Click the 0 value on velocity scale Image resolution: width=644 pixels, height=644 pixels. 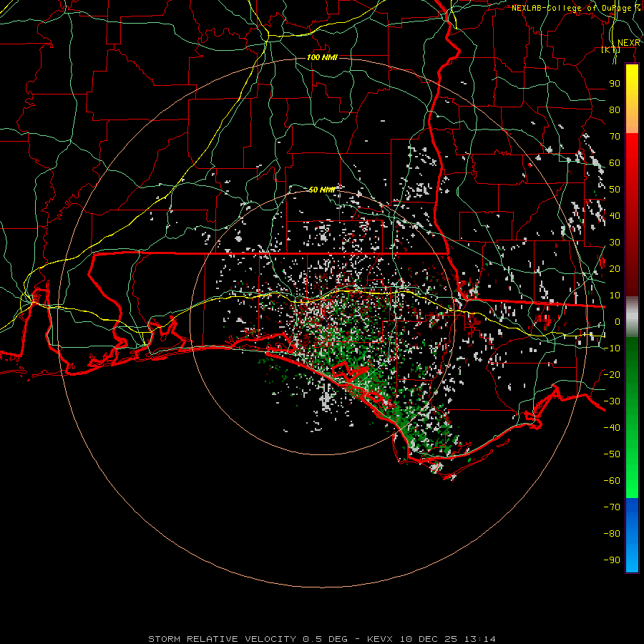pyautogui.click(x=618, y=321)
